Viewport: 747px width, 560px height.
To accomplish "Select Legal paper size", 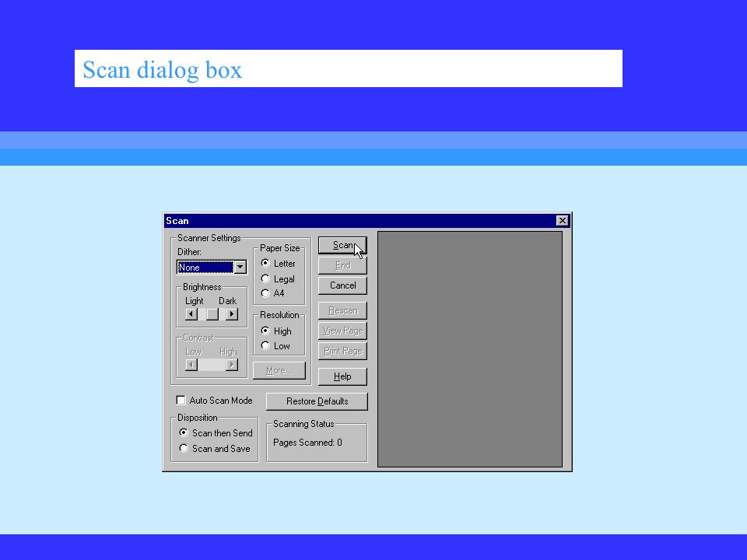I will pos(279,279).
